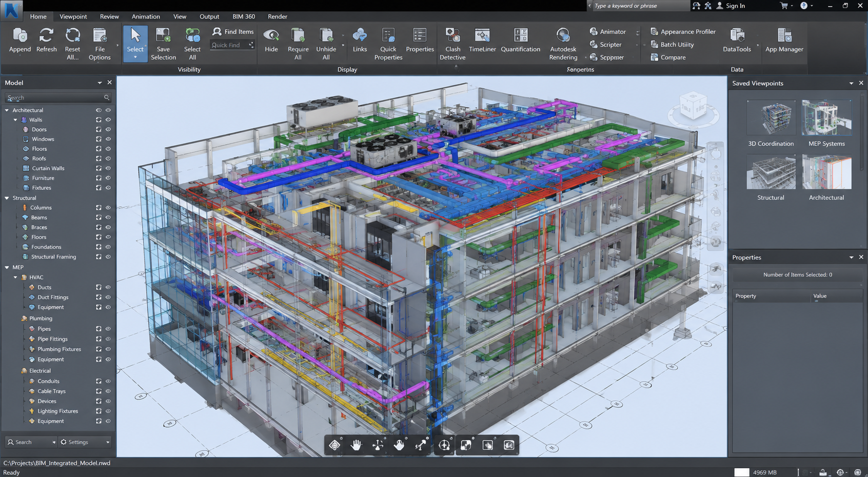Viewport: 868px width, 477px height.
Task: Click Require All icon
Action: tap(298, 35)
